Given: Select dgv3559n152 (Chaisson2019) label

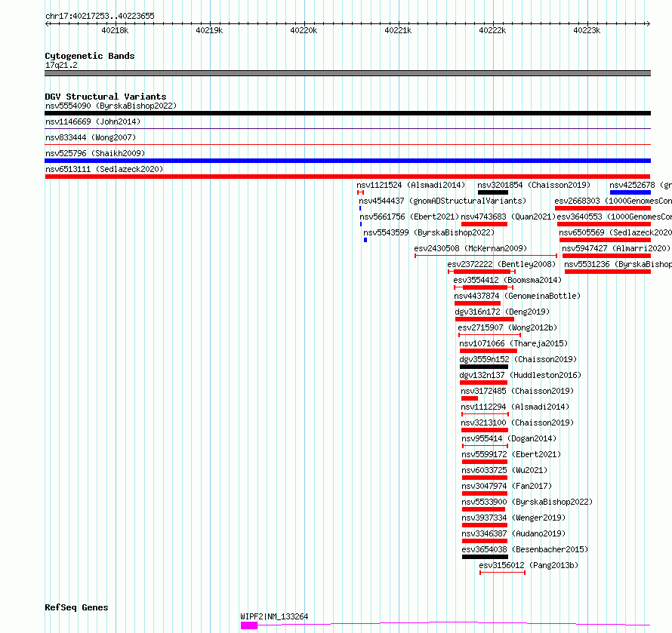Looking at the screenshot, I should [518, 359].
